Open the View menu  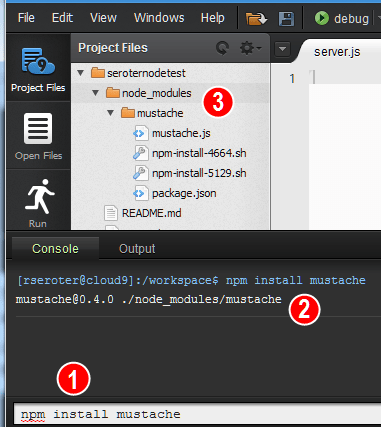[103, 18]
